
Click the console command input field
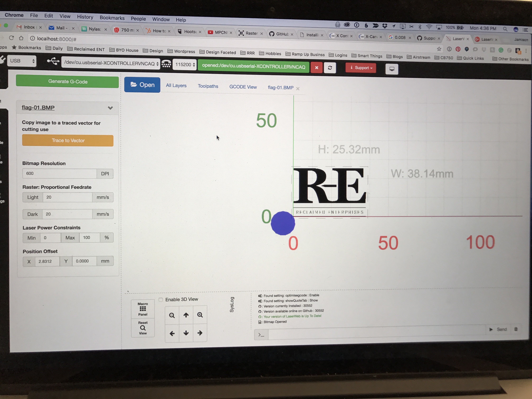tap(377, 333)
